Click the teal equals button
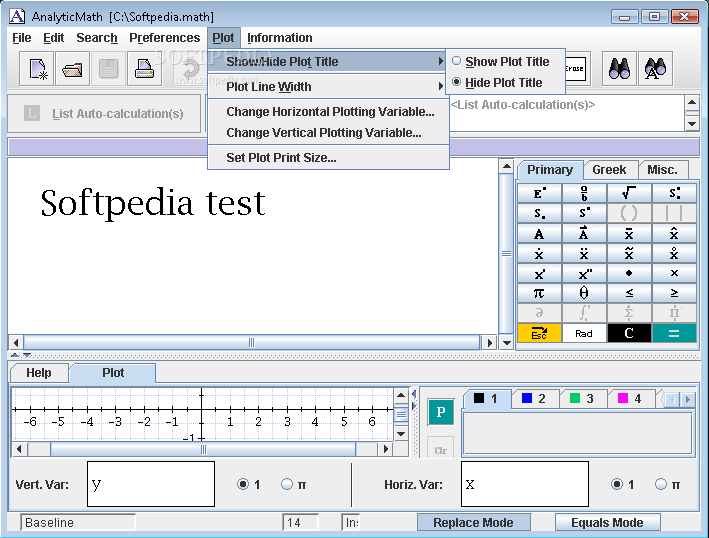The height and width of the screenshot is (538, 709). [674, 333]
